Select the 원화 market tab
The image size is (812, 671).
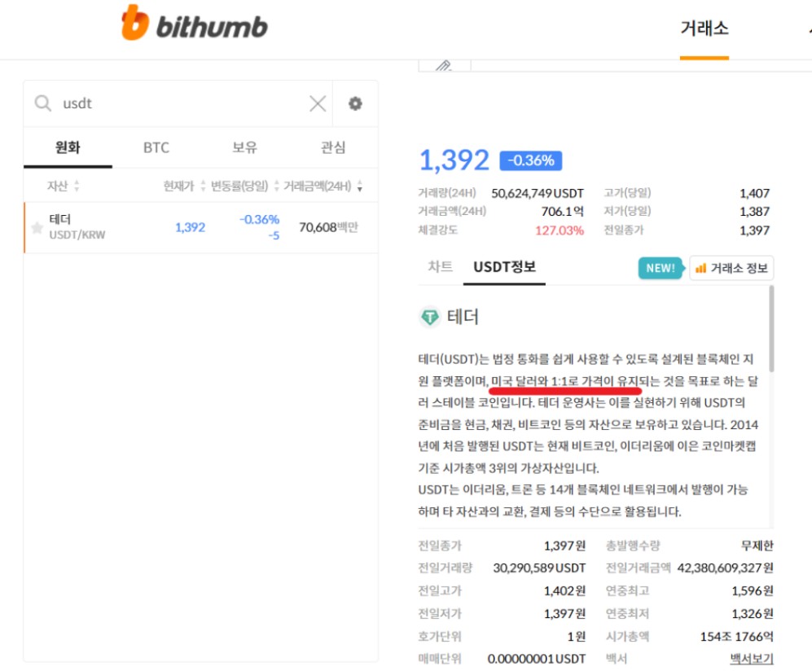click(68, 147)
